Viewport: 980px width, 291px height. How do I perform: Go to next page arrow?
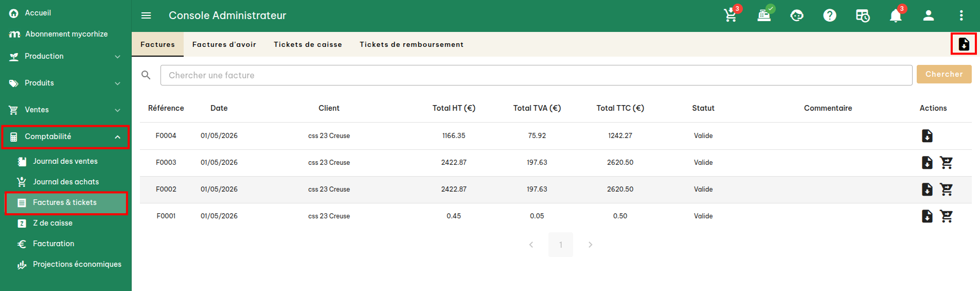click(x=590, y=245)
